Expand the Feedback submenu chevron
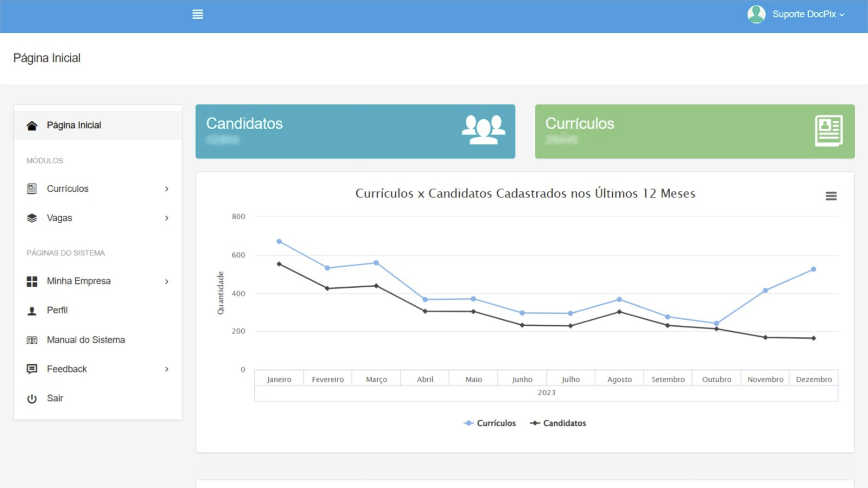The width and height of the screenshot is (868, 488). coord(166,369)
